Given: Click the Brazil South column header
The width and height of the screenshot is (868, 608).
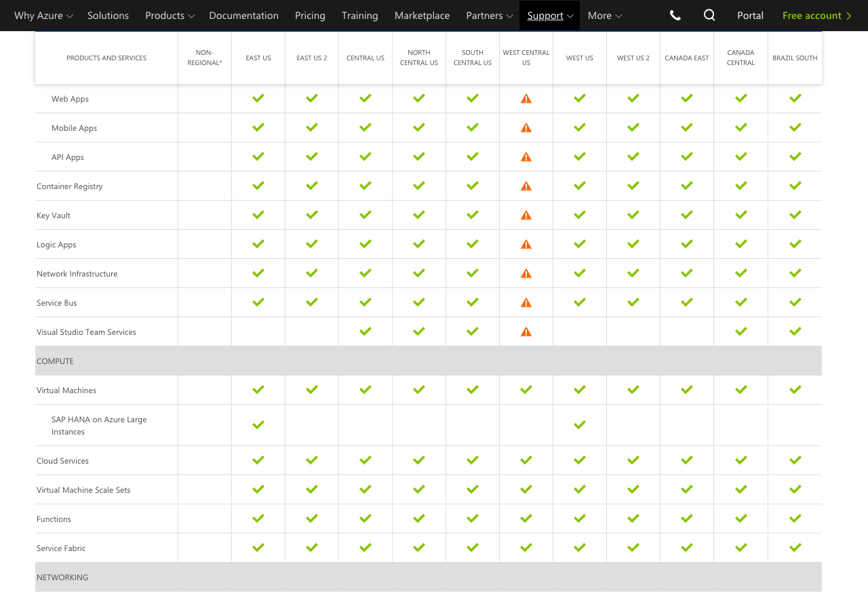Looking at the screenshot, I should pyautogui.click(x=795, y=58).
